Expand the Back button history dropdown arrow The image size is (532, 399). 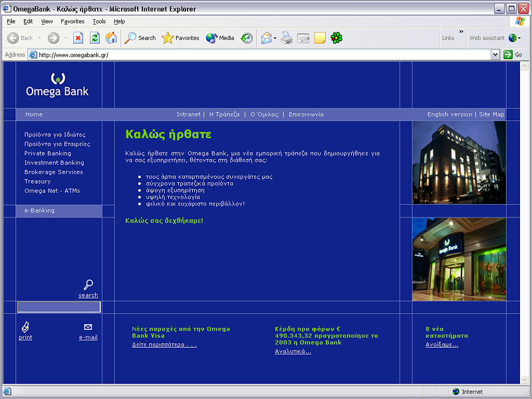39,38
